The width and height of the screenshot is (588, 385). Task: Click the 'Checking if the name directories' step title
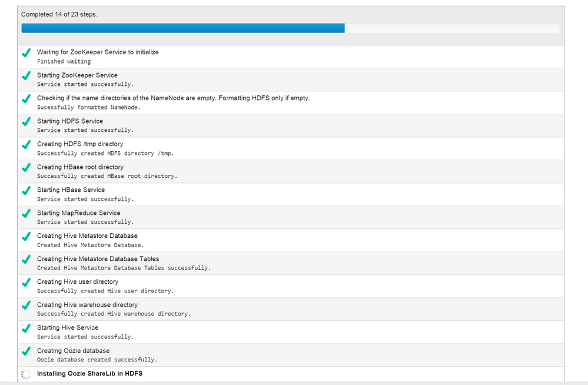(173, 98)
